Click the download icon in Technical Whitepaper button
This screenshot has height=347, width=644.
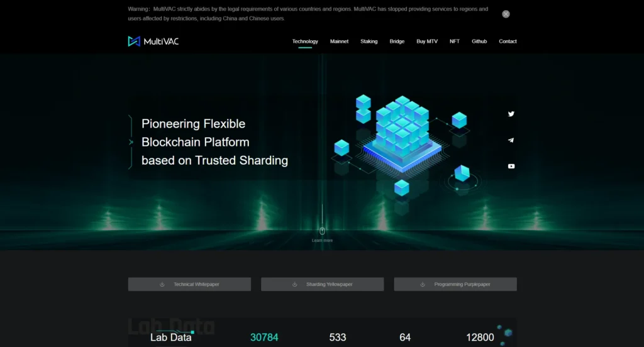click(x=162, y=284)
